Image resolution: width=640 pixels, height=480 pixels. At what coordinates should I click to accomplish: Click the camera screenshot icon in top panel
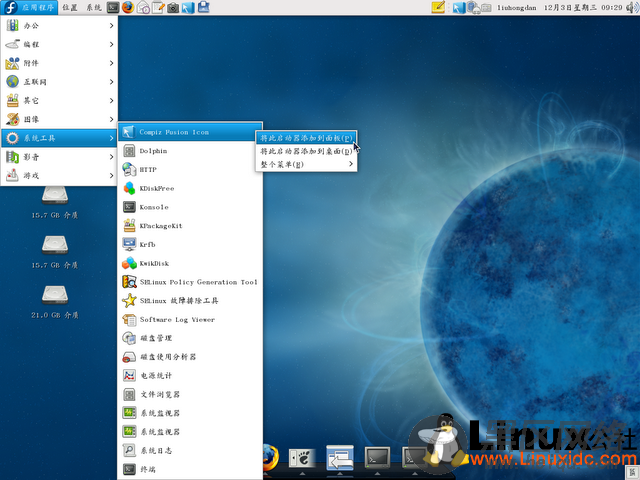tap(173, 7)
